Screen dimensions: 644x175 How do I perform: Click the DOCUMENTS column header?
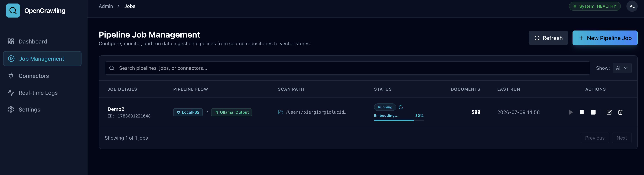pos(466,89)
